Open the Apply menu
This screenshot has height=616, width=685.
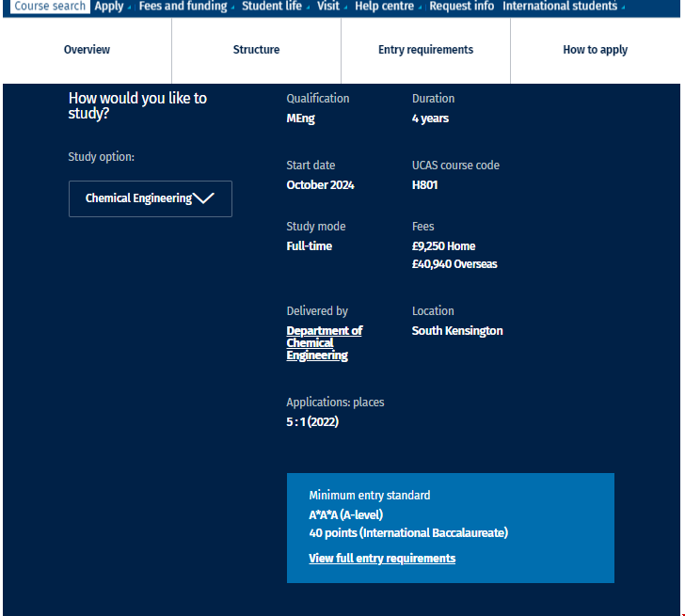point(108,7)
